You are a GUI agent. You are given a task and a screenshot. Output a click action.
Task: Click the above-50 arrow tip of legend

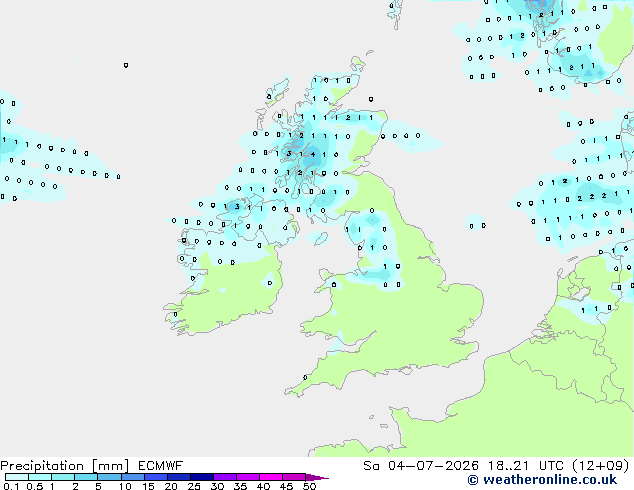pyautogui.click(x=317, y=477)
